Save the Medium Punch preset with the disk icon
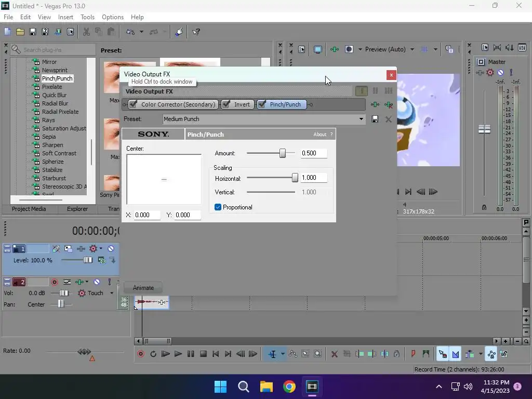 click(x=375, y=119)
